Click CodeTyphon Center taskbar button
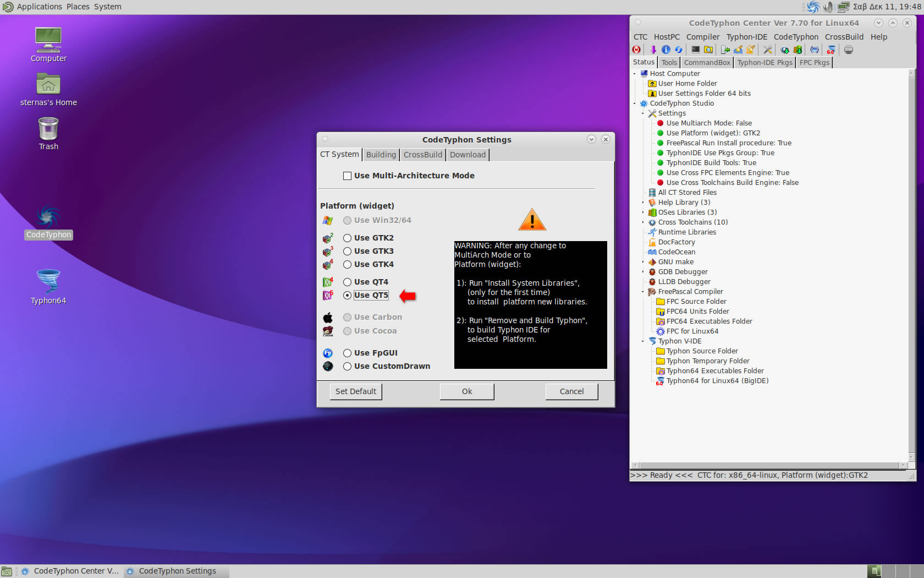This screenshot has height=578, width=924. [x=70, y=571]
